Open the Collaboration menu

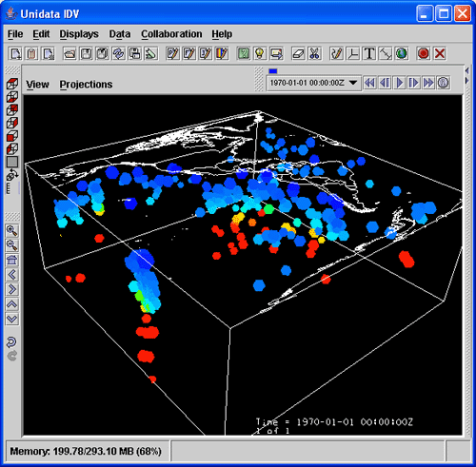(171, 34)
